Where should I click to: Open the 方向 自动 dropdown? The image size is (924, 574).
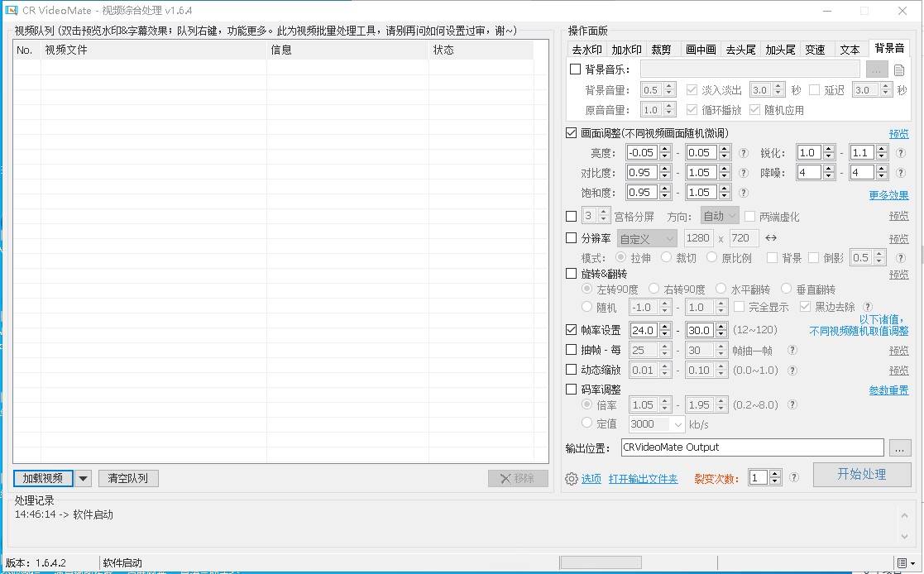click(x=719, y=216)
